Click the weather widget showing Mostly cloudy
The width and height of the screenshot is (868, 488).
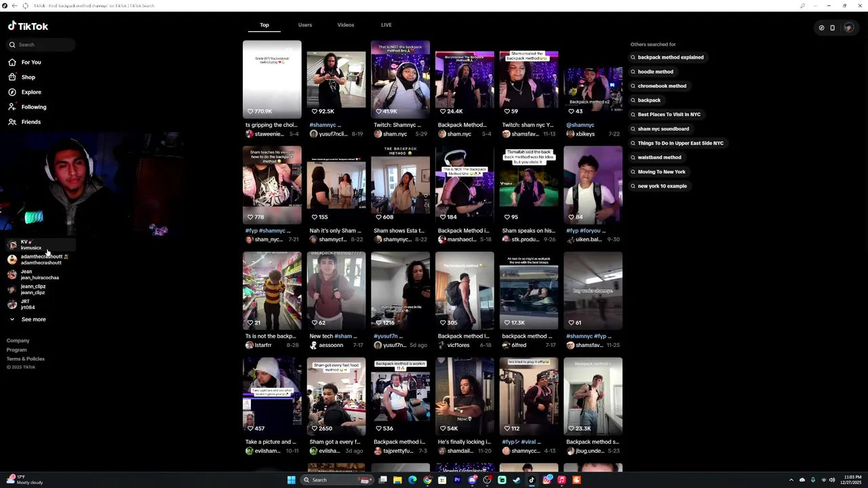coord(24,480)
